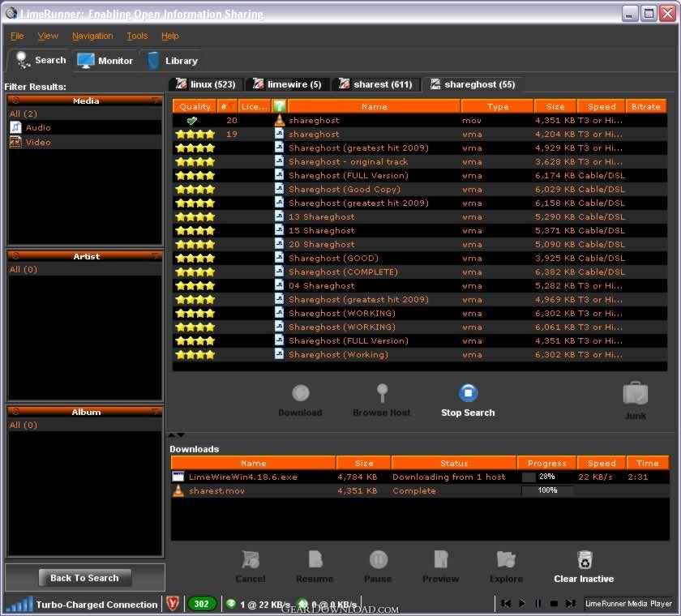Image resolution: width=681 pixels, height=616 pixels.
Task: Click the Download icon button
Action: pyautogui.click(x=301, y=393)
